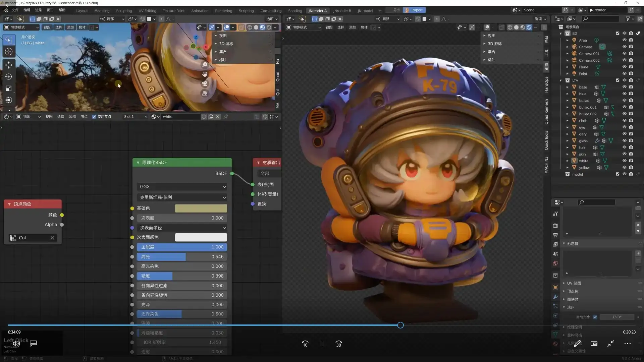Skip forward 30 seconds
644x362 pixels.
tap(338, 344)
